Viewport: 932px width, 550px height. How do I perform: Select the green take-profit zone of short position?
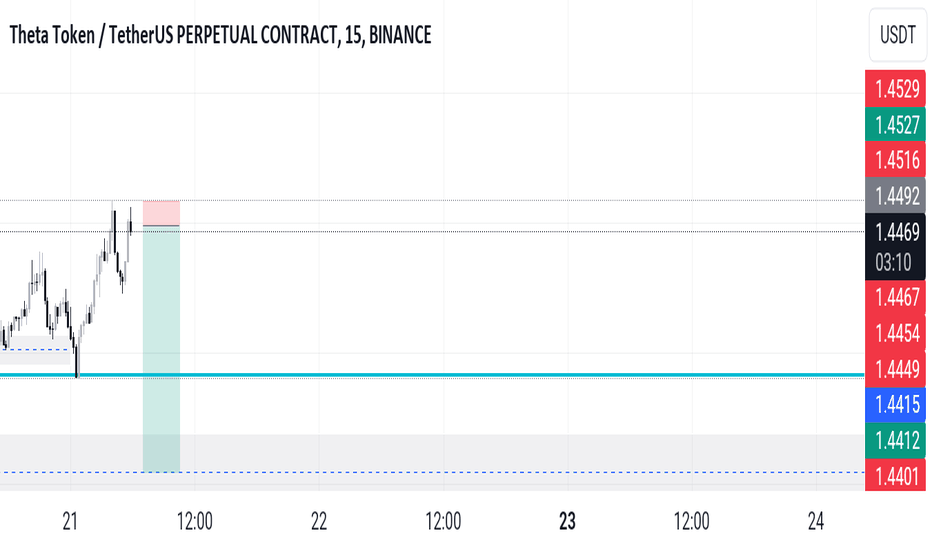[161, 349]
